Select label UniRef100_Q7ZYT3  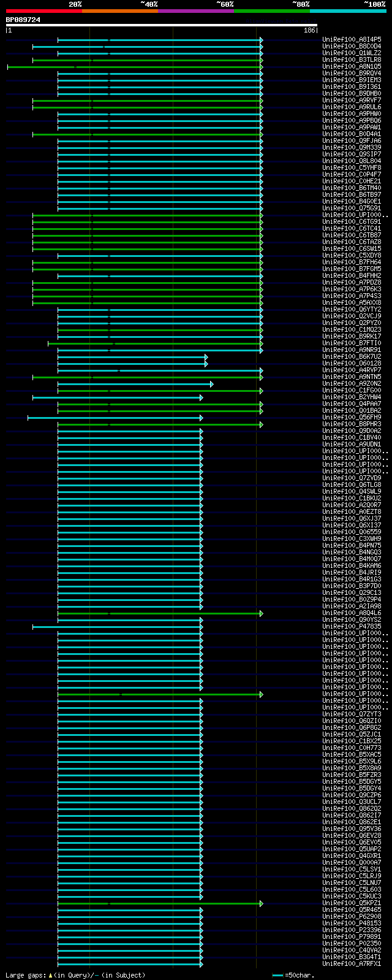coord(352,714)
